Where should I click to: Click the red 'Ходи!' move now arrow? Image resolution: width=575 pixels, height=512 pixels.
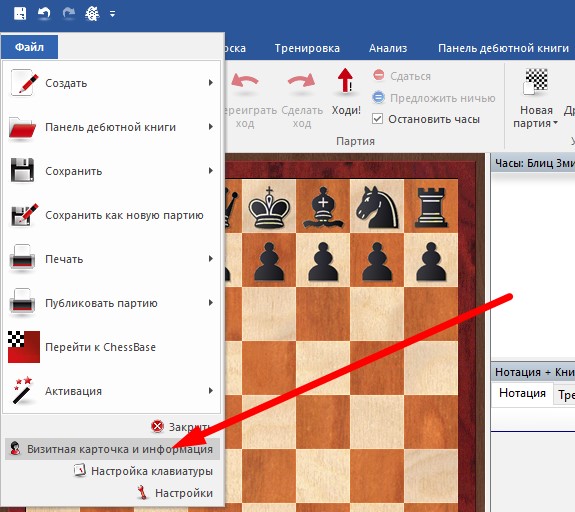345,81
